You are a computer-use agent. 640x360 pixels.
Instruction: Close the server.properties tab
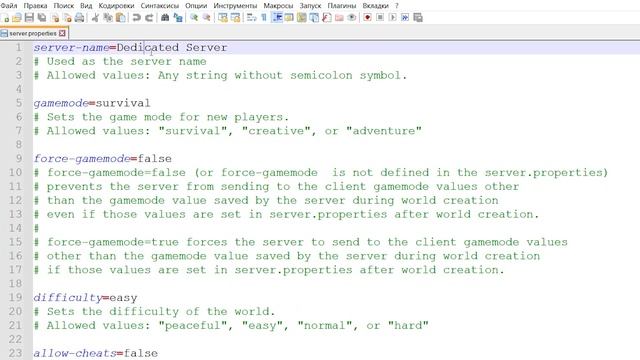(x=62, y=33)
